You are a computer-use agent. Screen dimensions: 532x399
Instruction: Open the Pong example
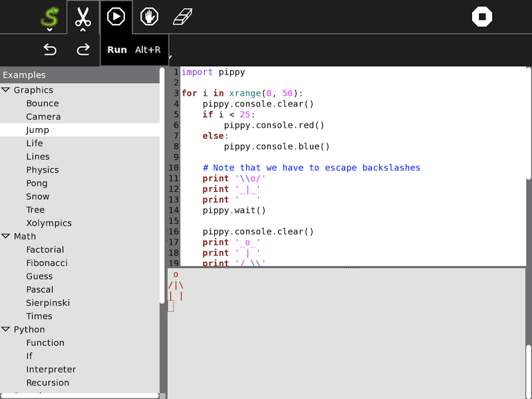(37, 184)
